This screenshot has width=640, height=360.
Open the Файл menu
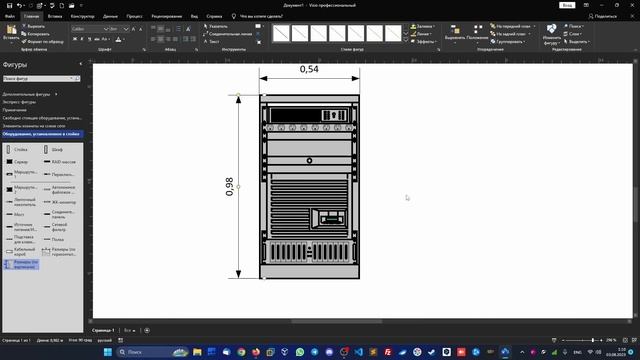click(x=10, y=16)
